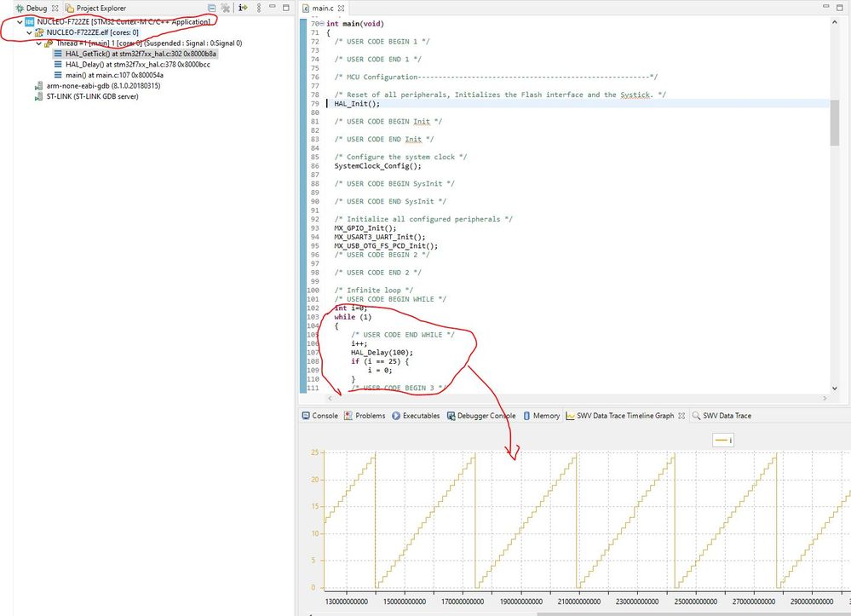Click the collapse all icon in Debug view
The width and height of the screenshot is (851, 616).
click(x=211, y=9)
